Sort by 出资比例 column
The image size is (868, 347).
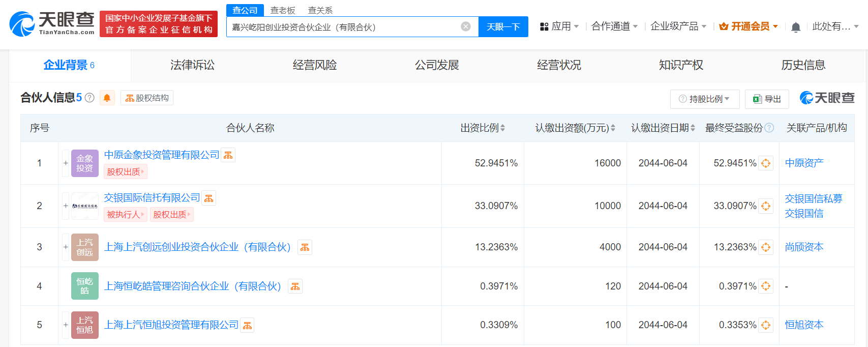point(502,128)
